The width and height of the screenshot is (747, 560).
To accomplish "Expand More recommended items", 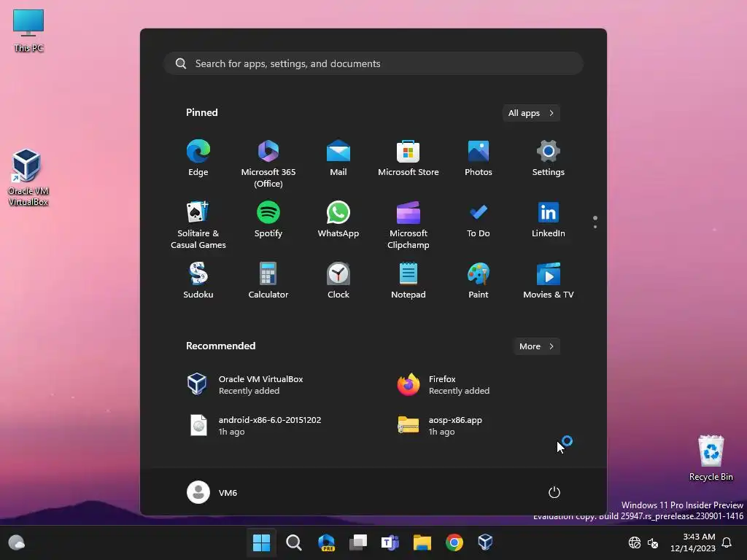I will click(536, 346).
